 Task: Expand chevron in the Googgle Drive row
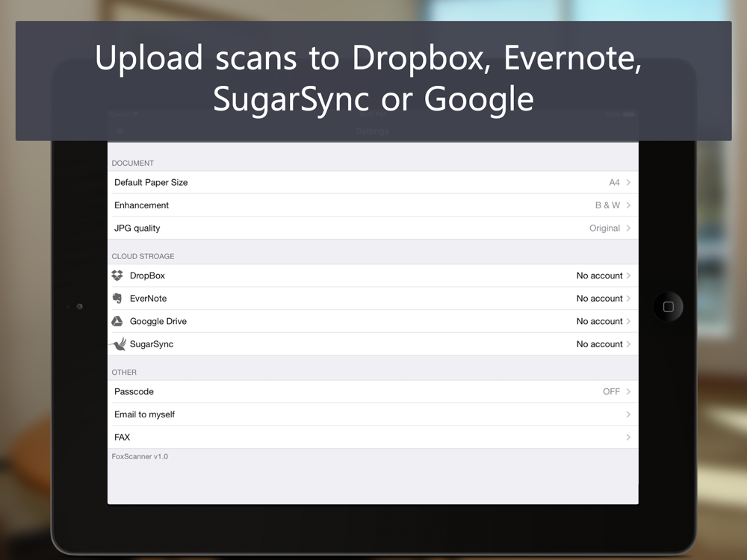point(628,321)
